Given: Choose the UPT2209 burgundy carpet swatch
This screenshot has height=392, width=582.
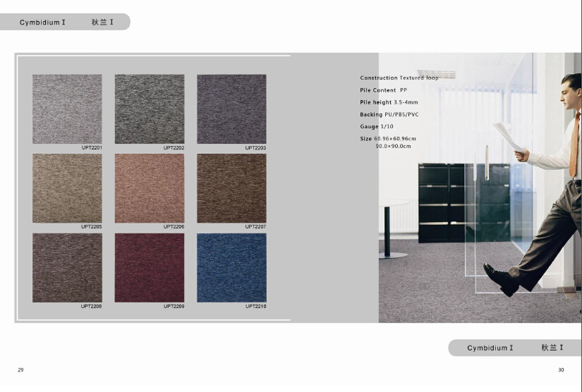Looking at the screenshot, I should pos(150,268).
